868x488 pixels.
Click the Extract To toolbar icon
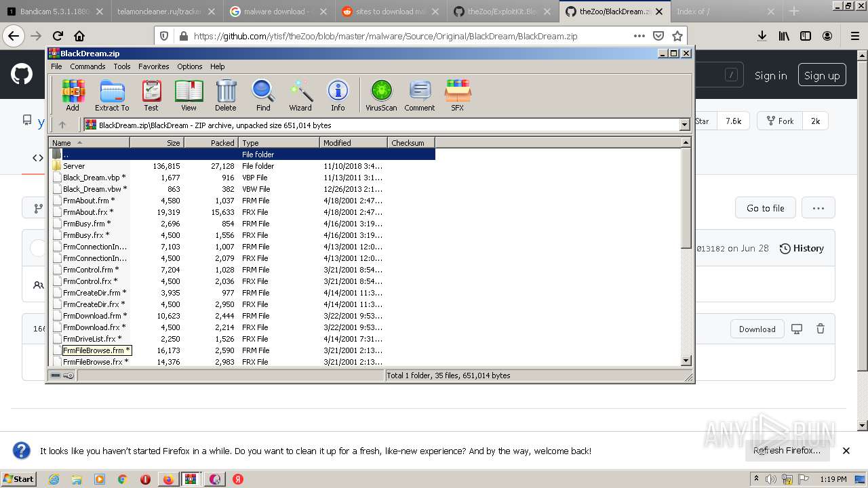pyautogui.click(x=112, y=95)
